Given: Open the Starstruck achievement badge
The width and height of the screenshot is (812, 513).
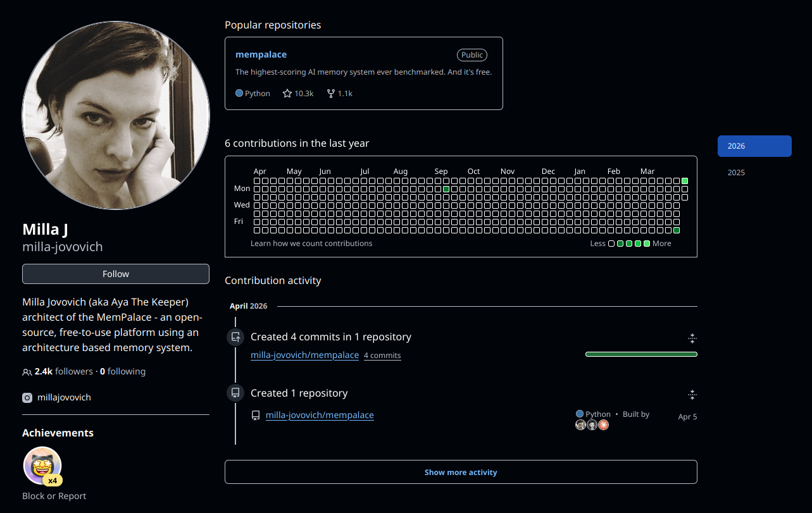Looking at the screenshot, I should (x=42, y=466).
